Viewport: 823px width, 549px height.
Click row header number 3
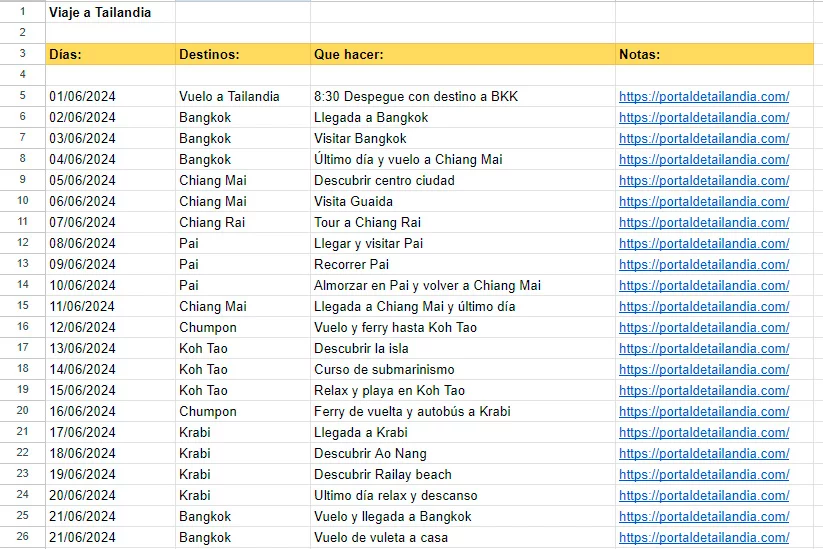click(23, 54)
